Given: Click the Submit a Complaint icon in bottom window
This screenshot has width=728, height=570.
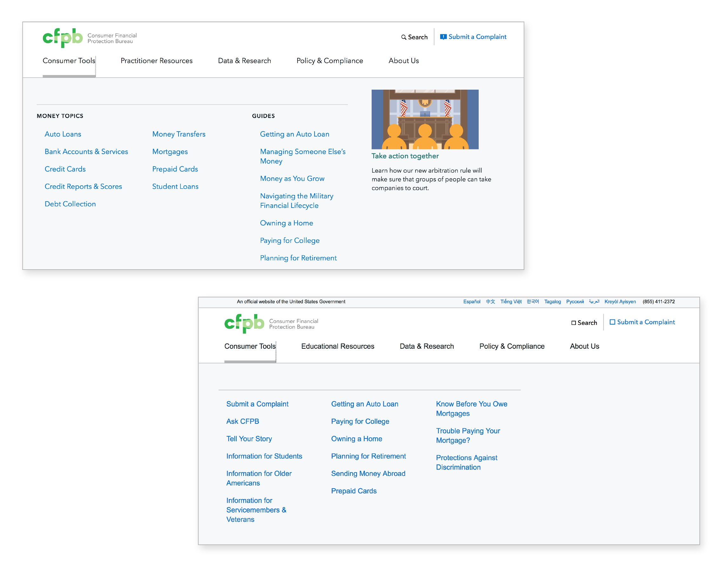Looking at the screenshot, I should 612,322.
